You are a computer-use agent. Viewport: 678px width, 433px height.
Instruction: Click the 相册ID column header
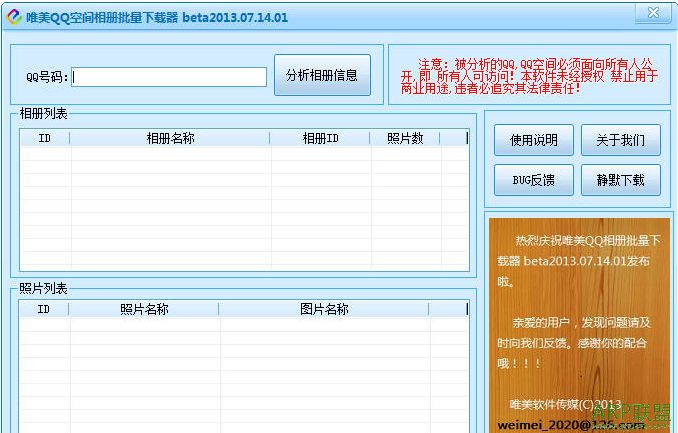pos(320,138)
